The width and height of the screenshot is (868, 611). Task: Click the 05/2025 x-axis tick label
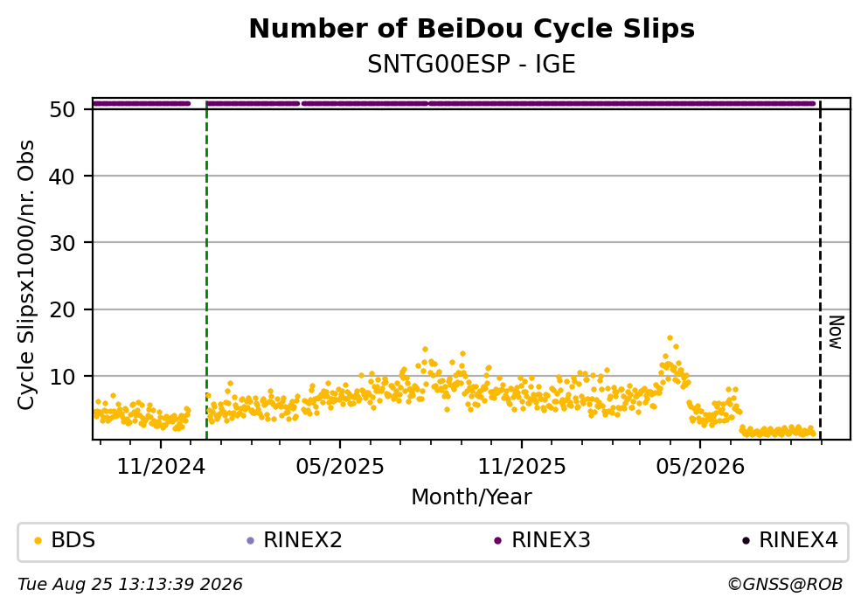[340, 467]
